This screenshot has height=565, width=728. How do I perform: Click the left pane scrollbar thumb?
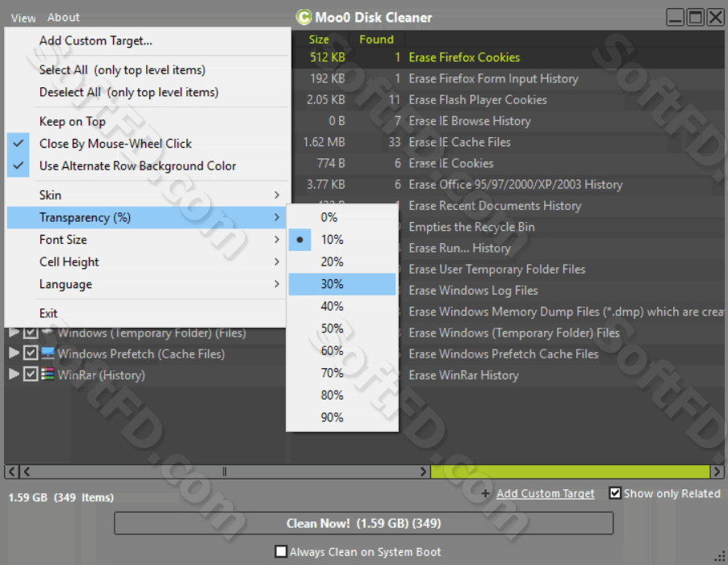[x=224, y=471]
